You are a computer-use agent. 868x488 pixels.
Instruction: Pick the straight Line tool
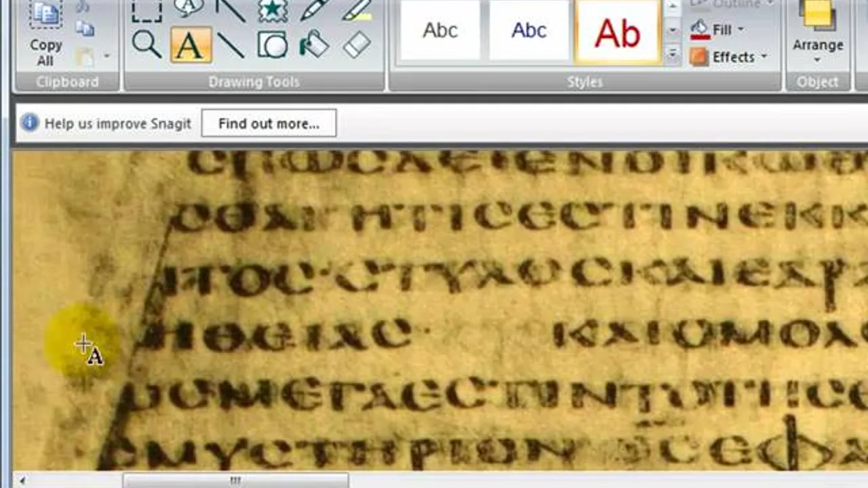(231, 45)
